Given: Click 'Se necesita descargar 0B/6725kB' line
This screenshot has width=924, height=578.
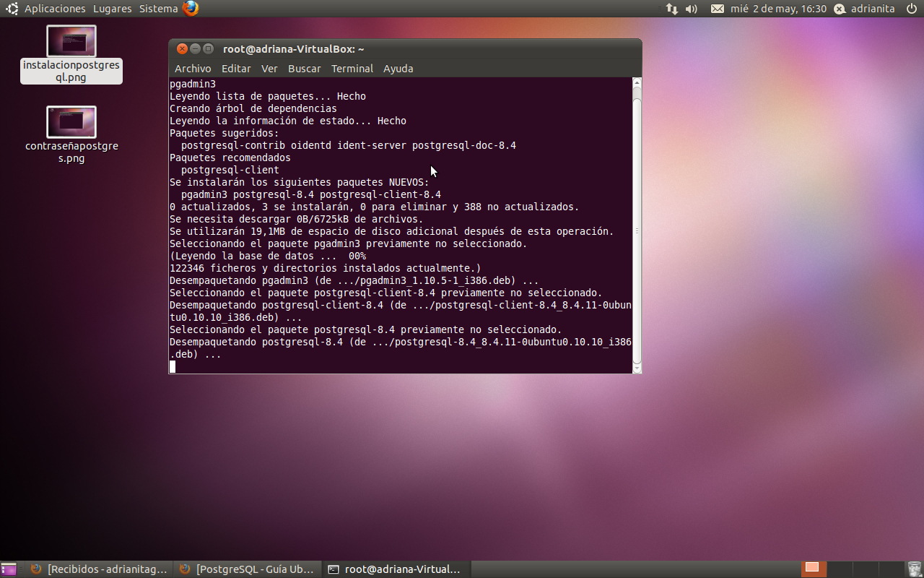Looking at the screenshot, I should [x=297, y=219].
